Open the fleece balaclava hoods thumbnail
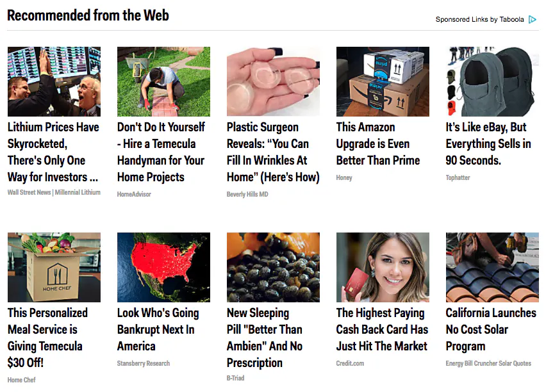 (x=492, y=81)
